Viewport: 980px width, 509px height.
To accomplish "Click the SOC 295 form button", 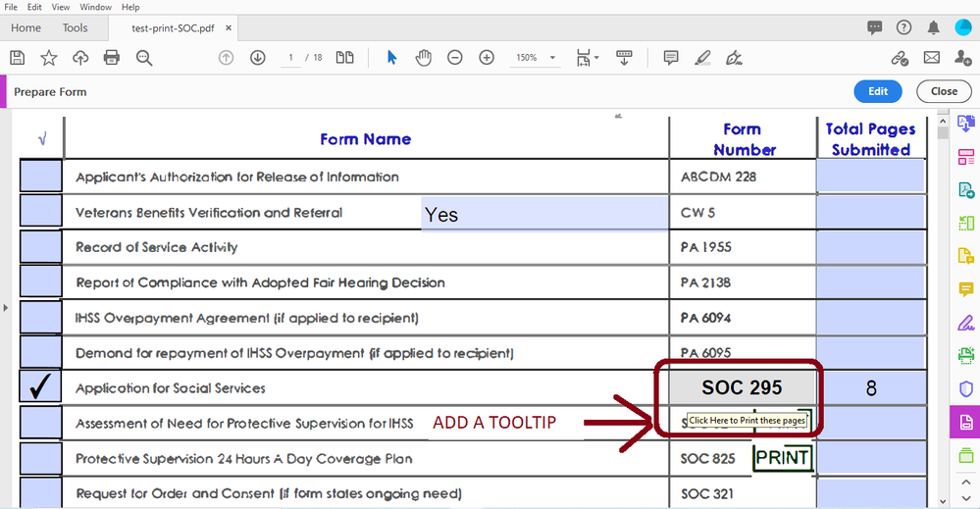I will (742, 387).
